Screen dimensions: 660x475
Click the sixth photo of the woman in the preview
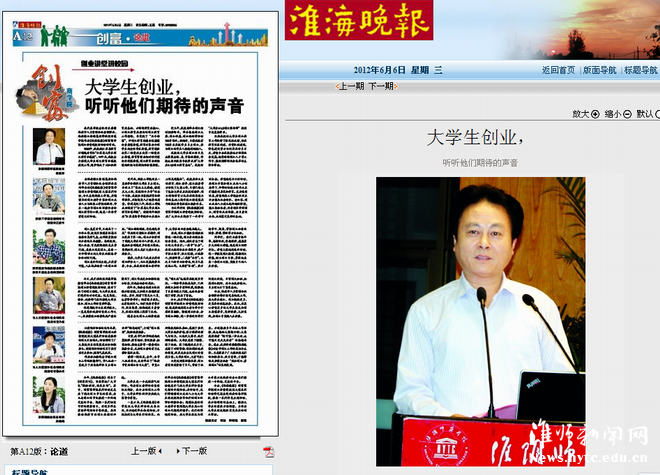click(x=49, y=395)
